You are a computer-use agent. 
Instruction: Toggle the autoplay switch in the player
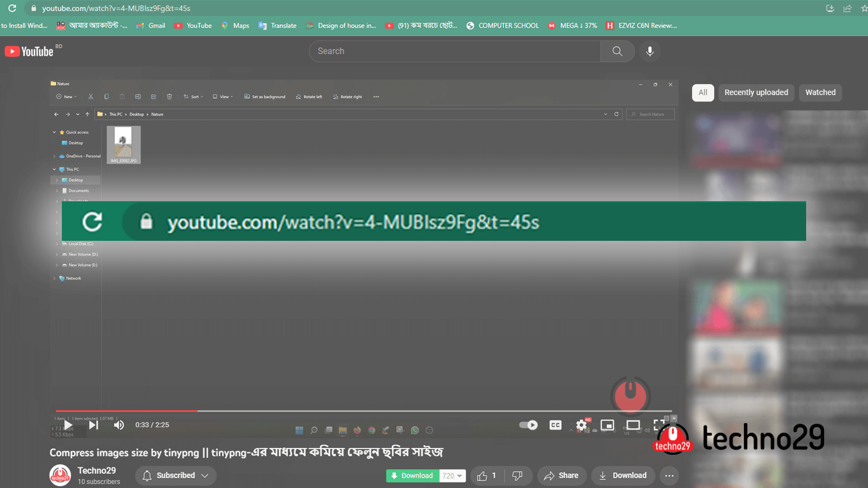click(x=528, y=425)
